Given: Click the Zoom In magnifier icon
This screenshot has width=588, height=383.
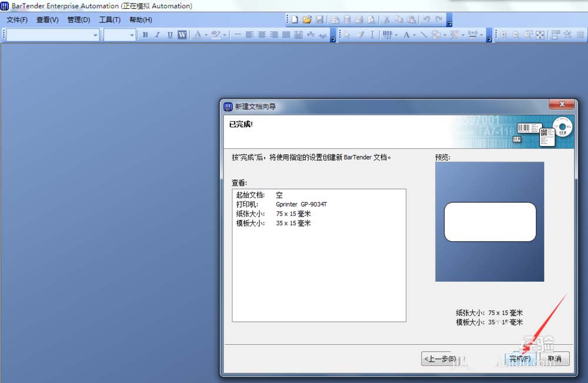Looking at the screenshot, I should pos(504,35).
